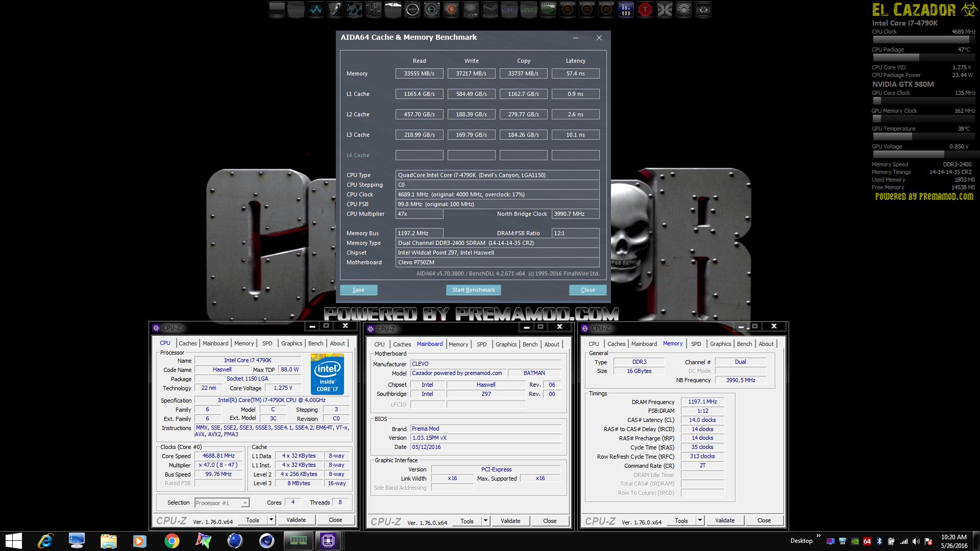The height and width of the screenshot is (551, 980).
Task: Expand the Desktop toolbar chevron on taskbar
Action: pos(819,535)
